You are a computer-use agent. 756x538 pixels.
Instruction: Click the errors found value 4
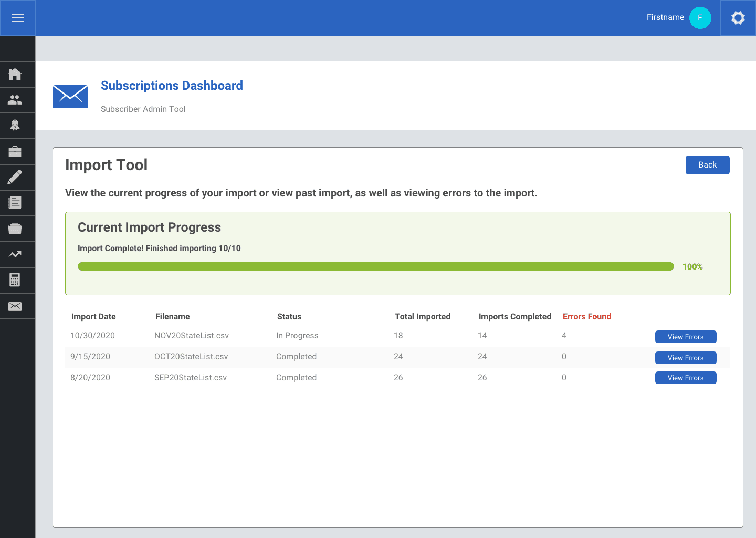pyautogui.click(x=564, y=336)
